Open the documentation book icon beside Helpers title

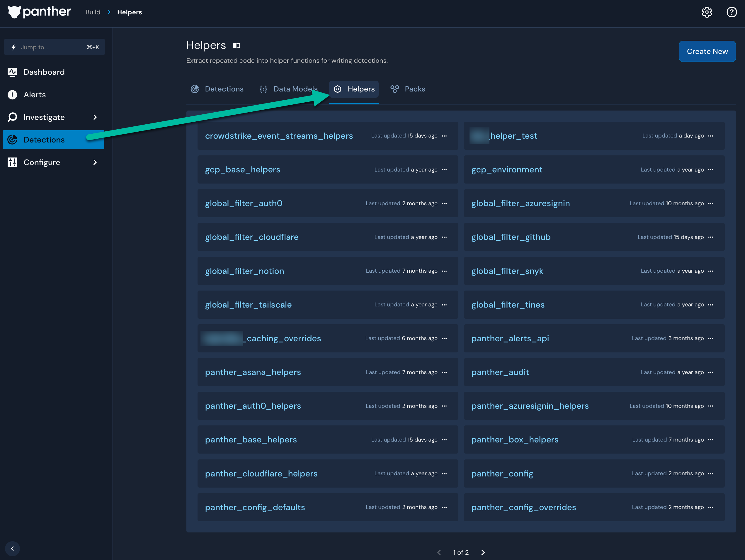236,46
